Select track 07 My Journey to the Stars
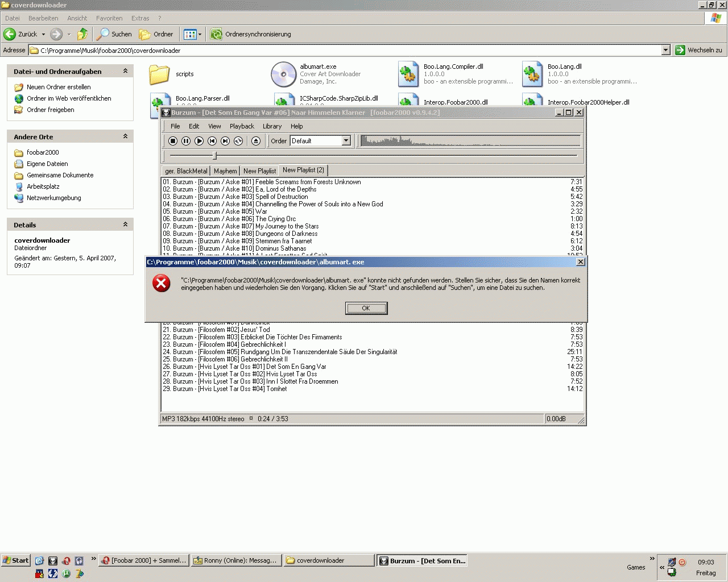The width and height of the screenshot is (728, 582). click(x=373, y=226)
